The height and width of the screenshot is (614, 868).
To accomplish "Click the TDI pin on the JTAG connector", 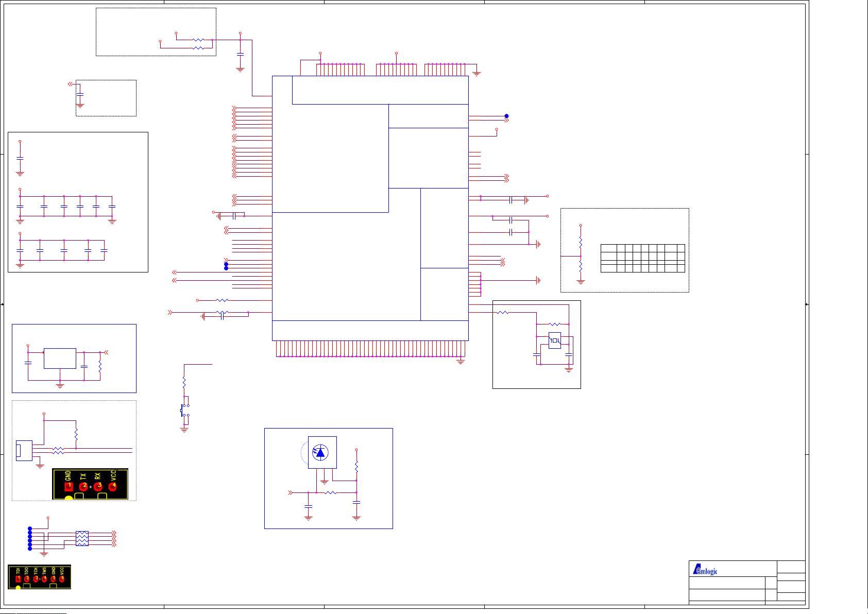I will pos(19,578).
